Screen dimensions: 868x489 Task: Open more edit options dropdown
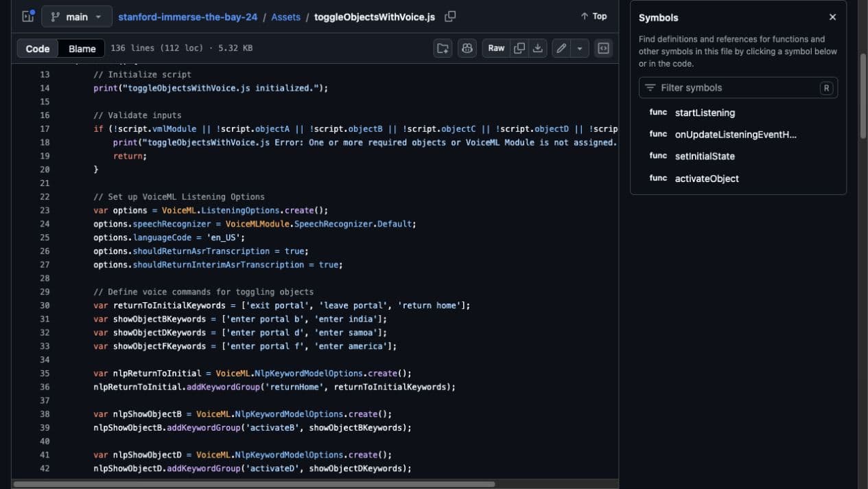pos(580,48)
